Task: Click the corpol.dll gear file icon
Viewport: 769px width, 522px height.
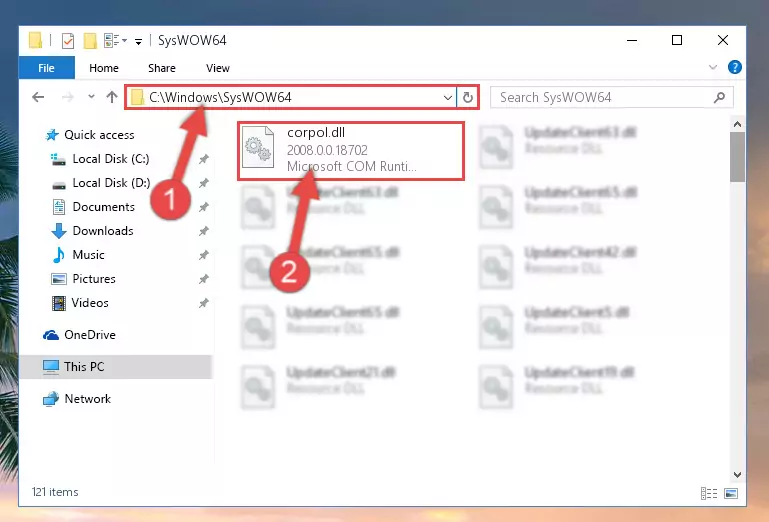Action: (258, 147)
